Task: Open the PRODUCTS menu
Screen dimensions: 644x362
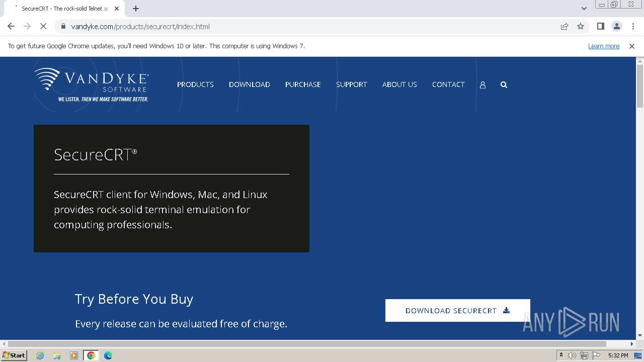Action: (x=195, y=84)
